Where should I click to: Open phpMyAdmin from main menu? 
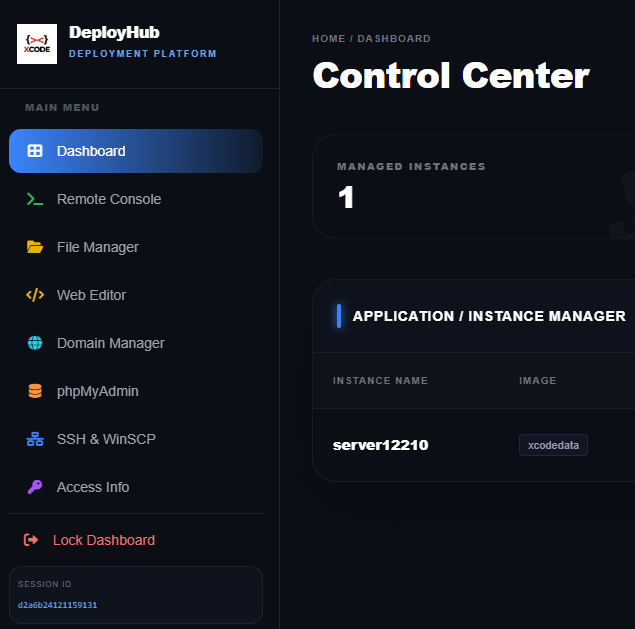click(136, 391)
